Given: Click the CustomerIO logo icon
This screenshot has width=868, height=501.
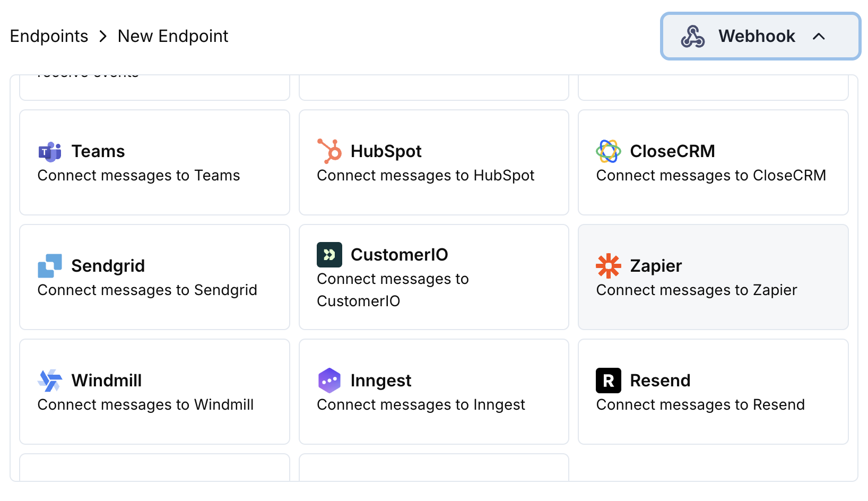Looking at the screenshot, I should coord(329,255).
